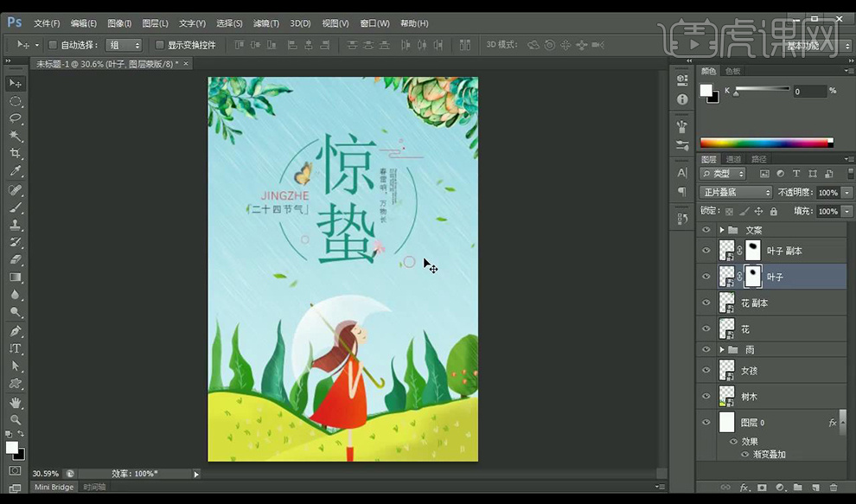The height and width of the screenshot is (504, 856).
Task: Choose the Horizontal Type tool
Action: (15, 348)
